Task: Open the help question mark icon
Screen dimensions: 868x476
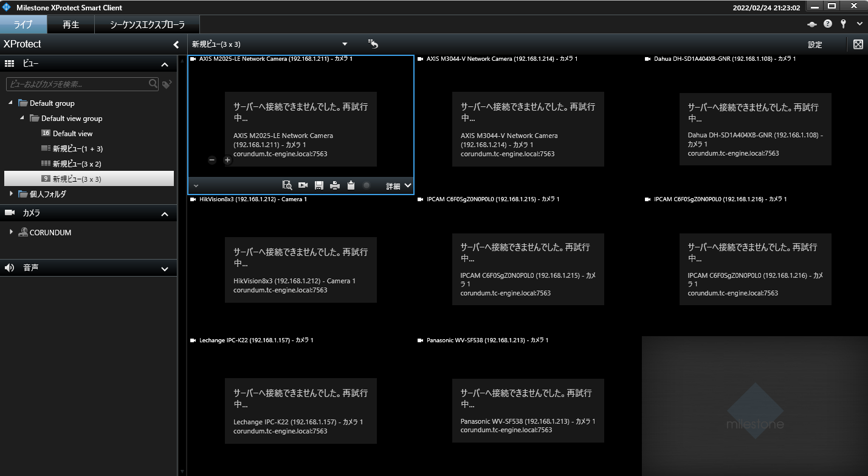Action: 828,24
